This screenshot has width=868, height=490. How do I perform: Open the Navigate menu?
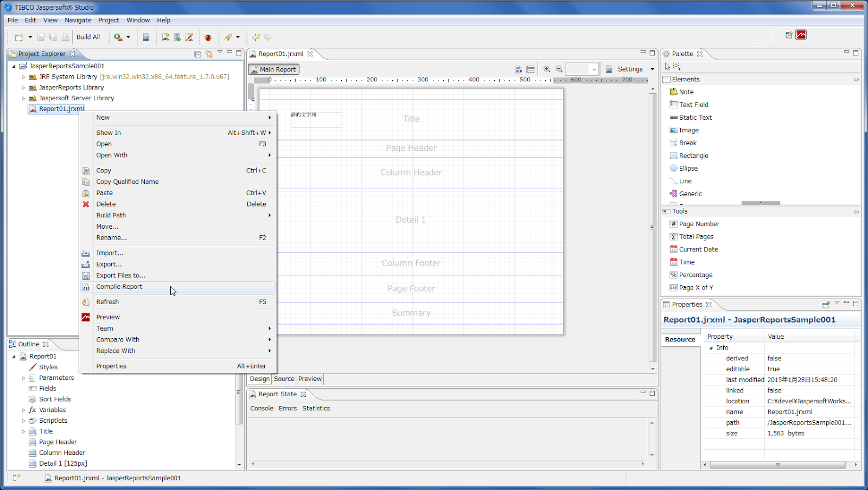click(x=78, y=20)
